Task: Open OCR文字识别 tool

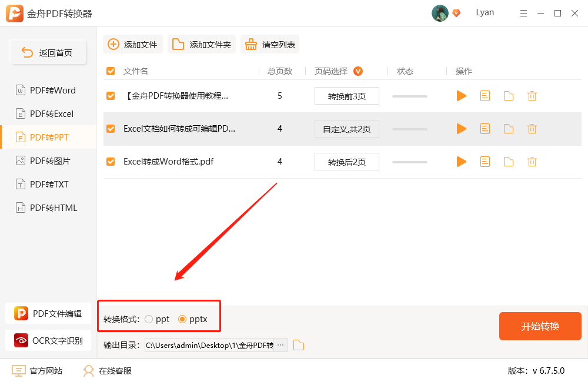Action: [x=48, y=340]
